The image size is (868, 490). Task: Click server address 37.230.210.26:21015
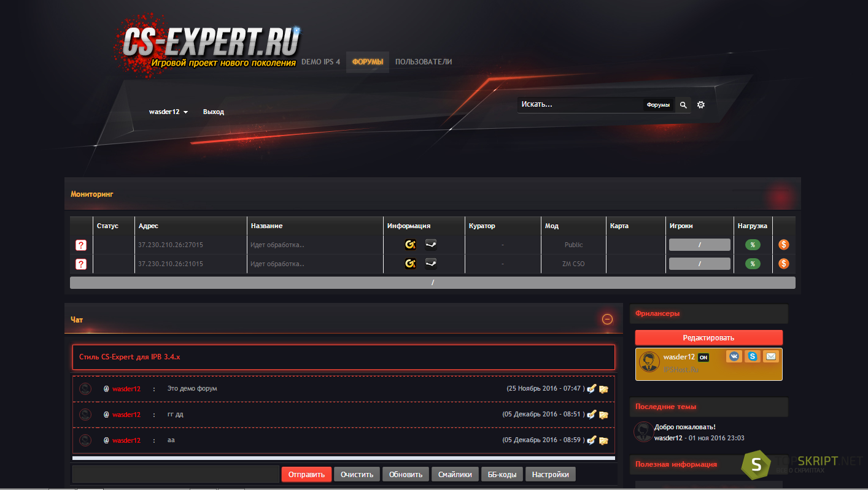pos(171,264)
